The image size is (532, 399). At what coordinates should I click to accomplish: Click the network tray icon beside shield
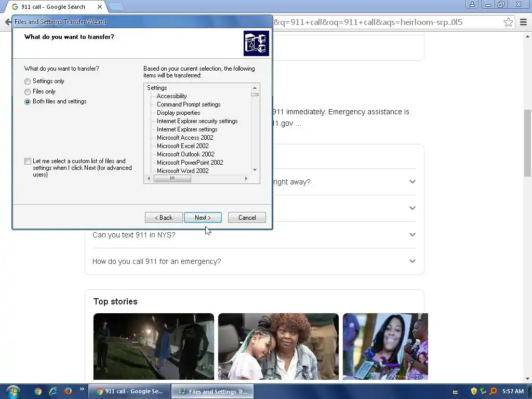point(483,391)
